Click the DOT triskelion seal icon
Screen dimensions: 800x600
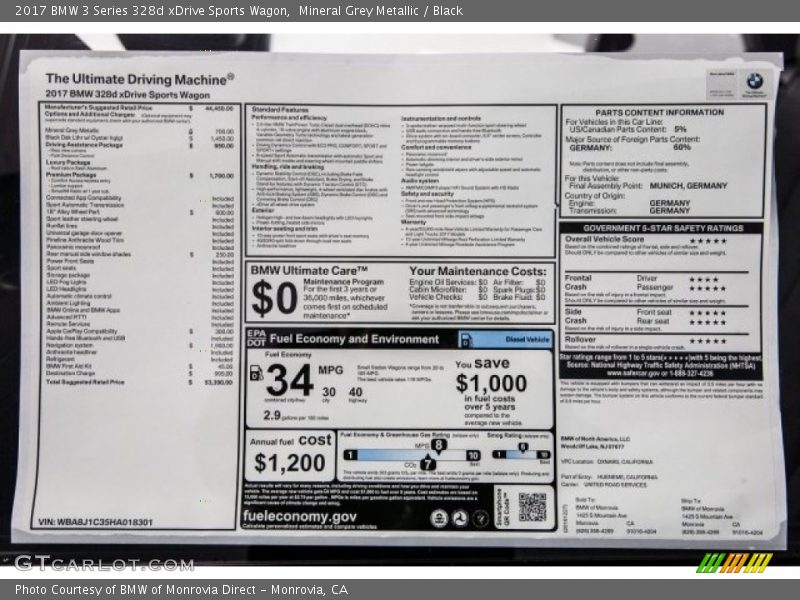pos(460,519)
